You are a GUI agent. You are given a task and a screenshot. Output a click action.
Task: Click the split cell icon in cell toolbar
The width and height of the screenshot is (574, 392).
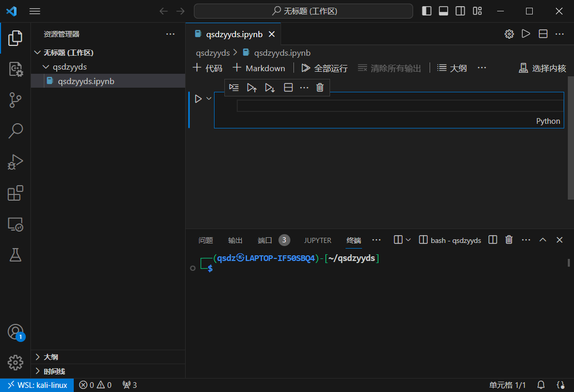pyautogui.click(x=288, y=88)
